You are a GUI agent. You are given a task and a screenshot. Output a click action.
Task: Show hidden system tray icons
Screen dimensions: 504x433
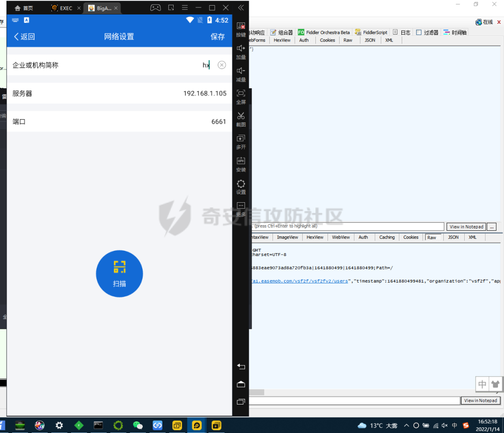pos(406,426)
